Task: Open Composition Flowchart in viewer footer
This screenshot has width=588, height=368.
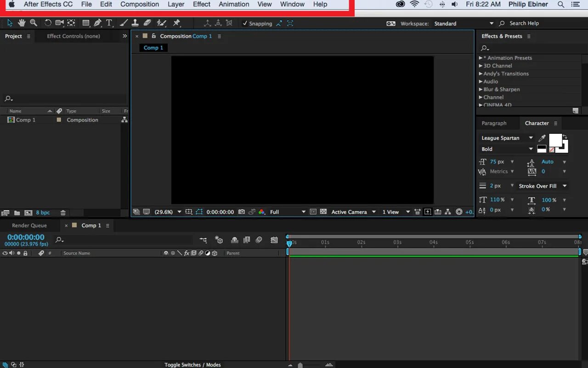Action: coord(448,212)
